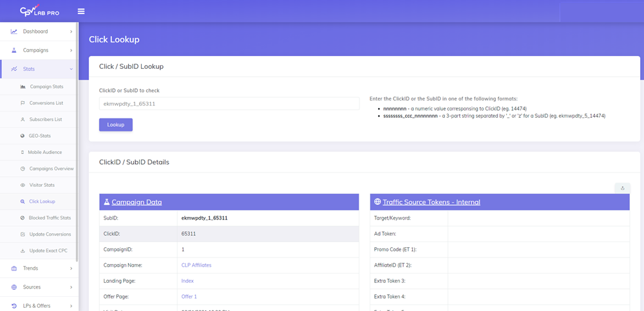Click the flask icon in Campaign Data header

(106, 202)
